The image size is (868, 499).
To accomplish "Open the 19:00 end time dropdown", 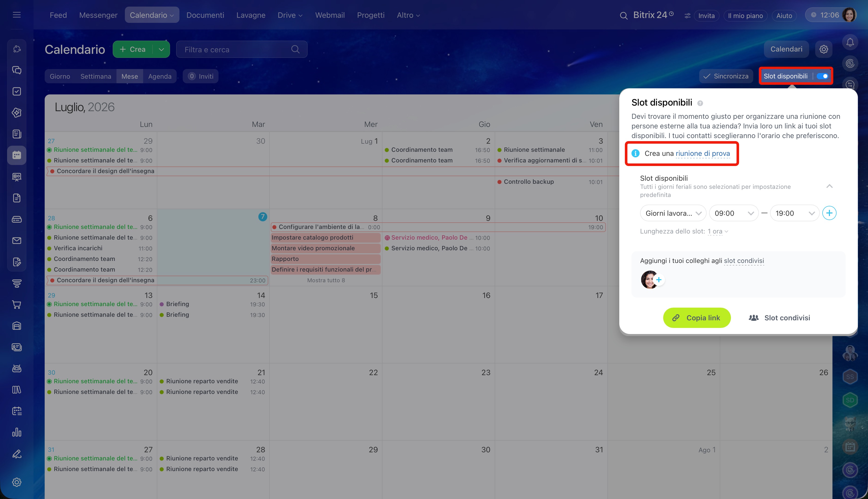I will point(795,213).
